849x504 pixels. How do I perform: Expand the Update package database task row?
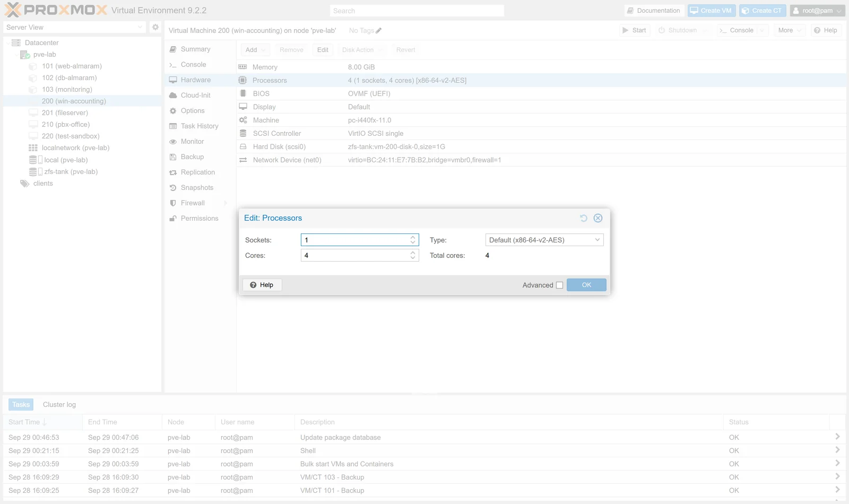[x=837, y=437]
